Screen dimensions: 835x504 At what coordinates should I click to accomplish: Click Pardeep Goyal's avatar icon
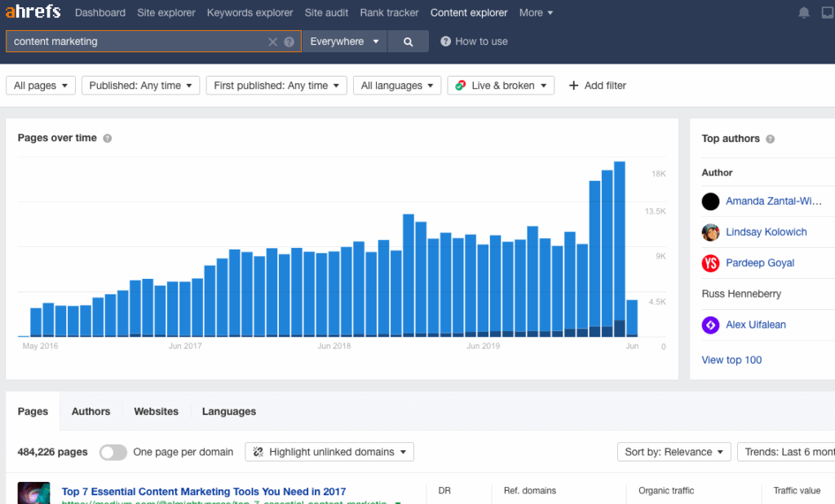point(710,263)
